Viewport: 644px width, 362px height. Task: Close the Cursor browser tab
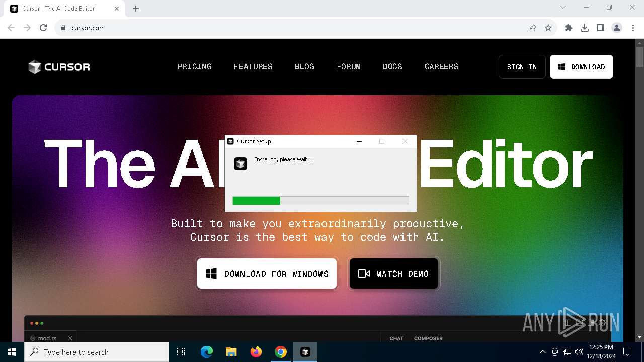117,9
